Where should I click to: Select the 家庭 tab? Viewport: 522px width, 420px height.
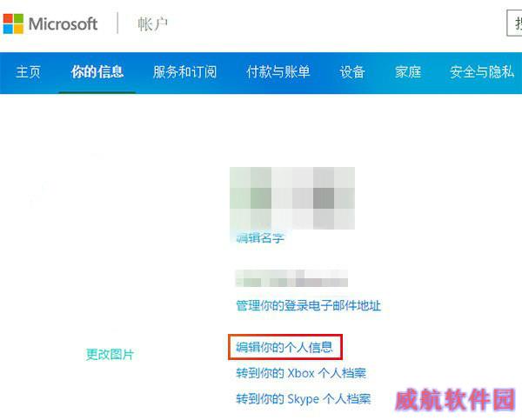pos(408,72)
